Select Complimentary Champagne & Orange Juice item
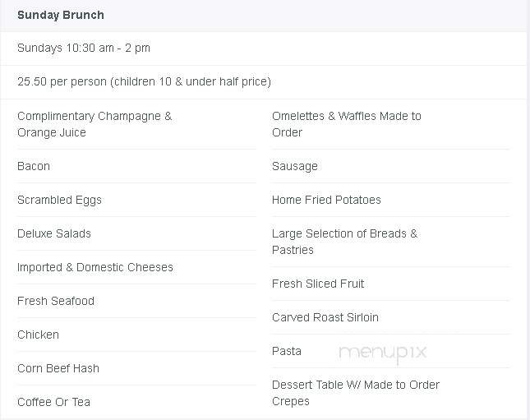The width and height of the screenshot is (530, 420). [x=94, y=124]
